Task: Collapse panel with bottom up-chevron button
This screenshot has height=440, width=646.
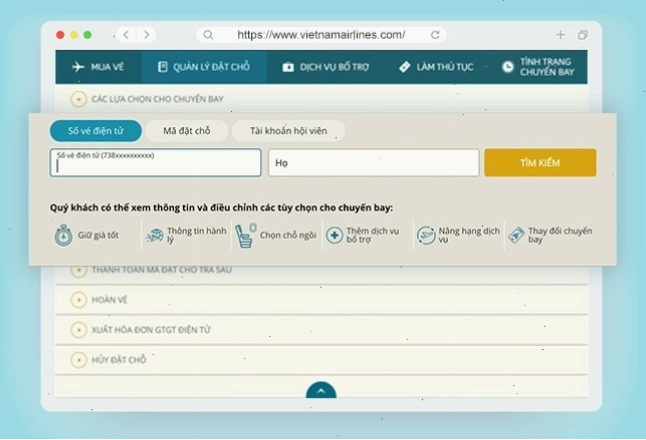Action: (x=321, y=391)
